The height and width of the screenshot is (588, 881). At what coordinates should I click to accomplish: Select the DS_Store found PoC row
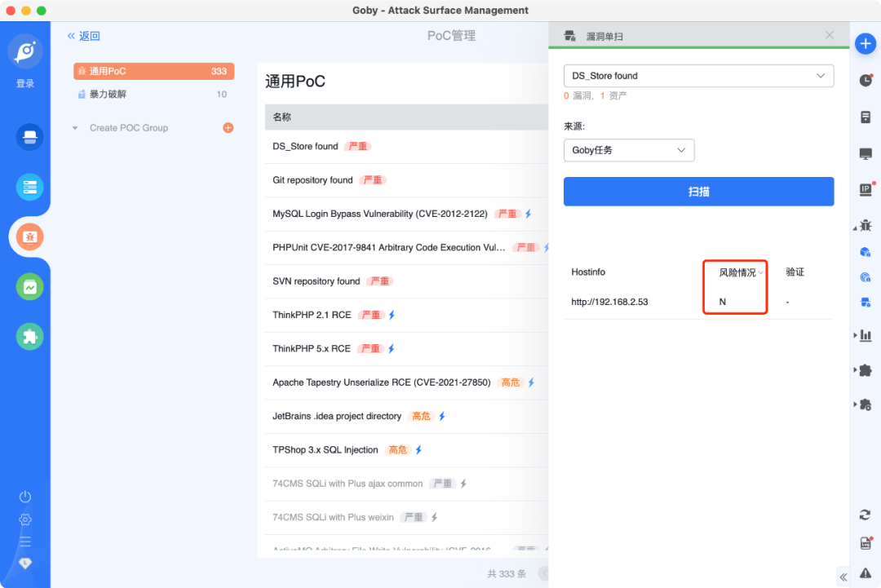click(x=407, y=147)
